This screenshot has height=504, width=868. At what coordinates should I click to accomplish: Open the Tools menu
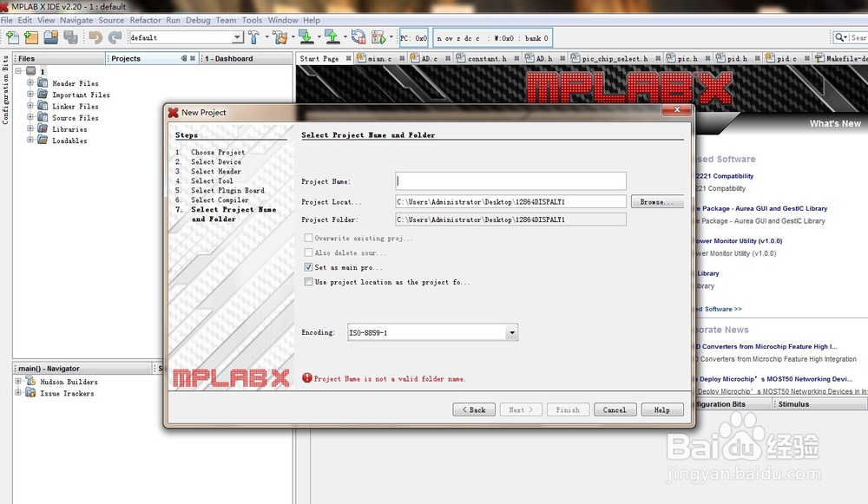252,20
